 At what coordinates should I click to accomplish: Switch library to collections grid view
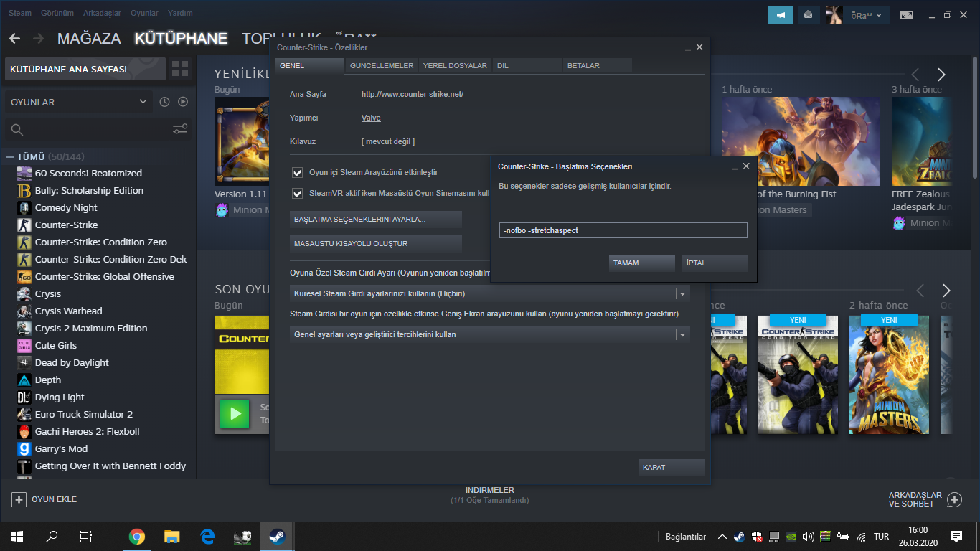click(x=180, y=69)
